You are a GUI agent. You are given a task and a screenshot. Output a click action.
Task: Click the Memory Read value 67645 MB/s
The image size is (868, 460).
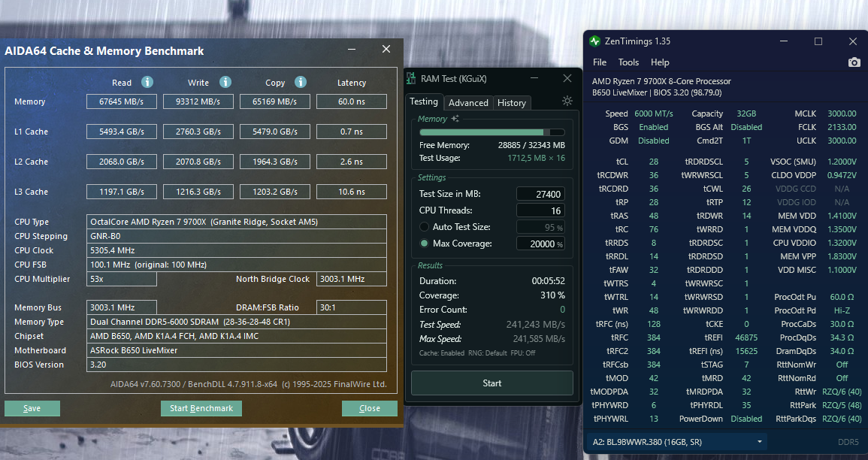pyautogui.click(x=121, y=102)
